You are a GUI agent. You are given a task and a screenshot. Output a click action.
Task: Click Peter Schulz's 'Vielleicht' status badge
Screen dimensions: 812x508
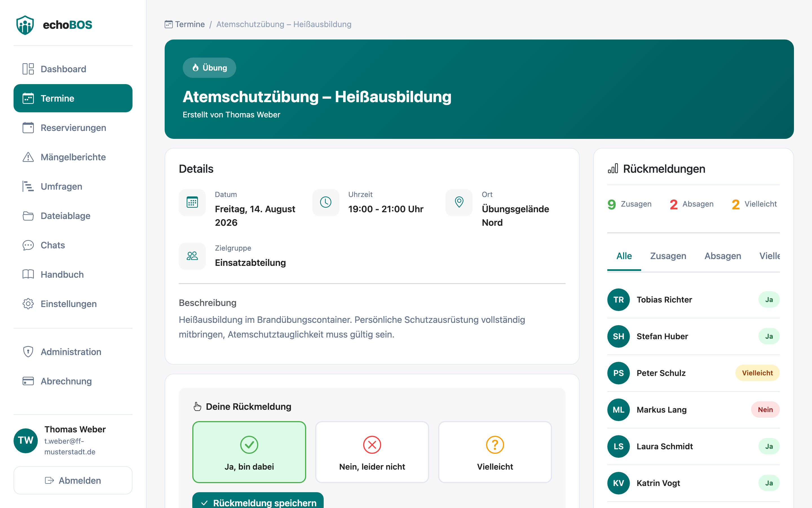pos(757,373)
